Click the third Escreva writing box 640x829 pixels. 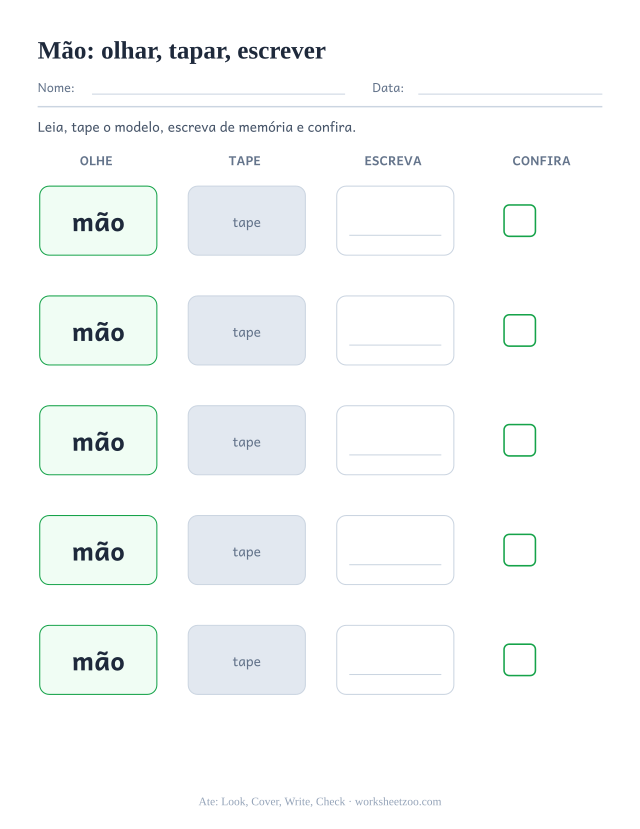[x=395, y=440]
